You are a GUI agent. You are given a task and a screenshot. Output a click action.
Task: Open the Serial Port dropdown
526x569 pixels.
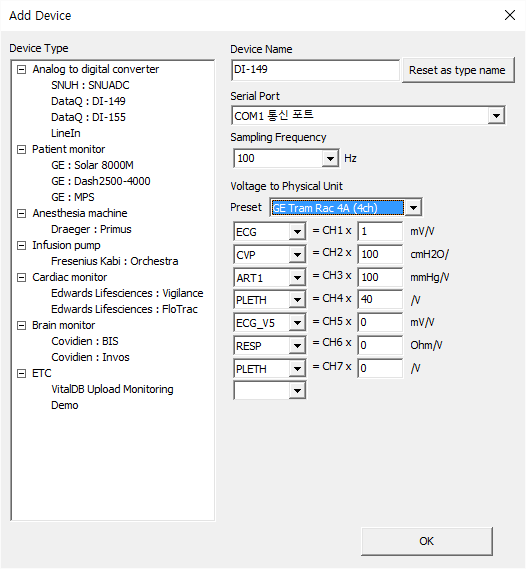[x=496, y=116]
